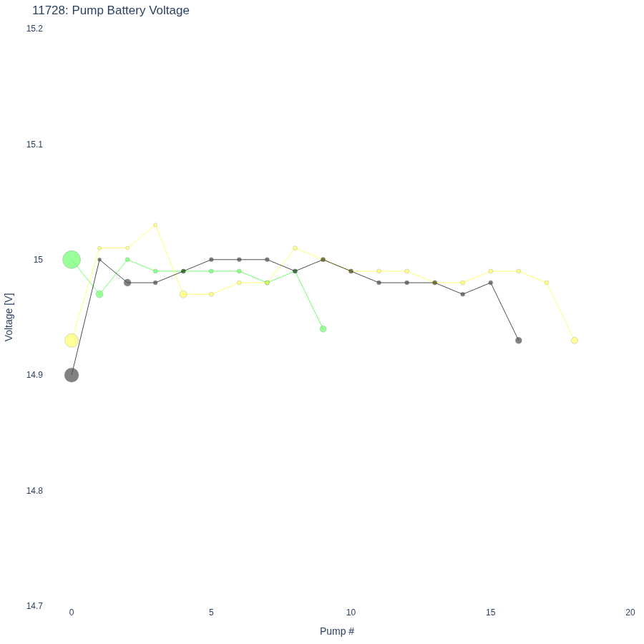Click the Pump # x-axis label

pyautogui.click(x=337, y=631)
